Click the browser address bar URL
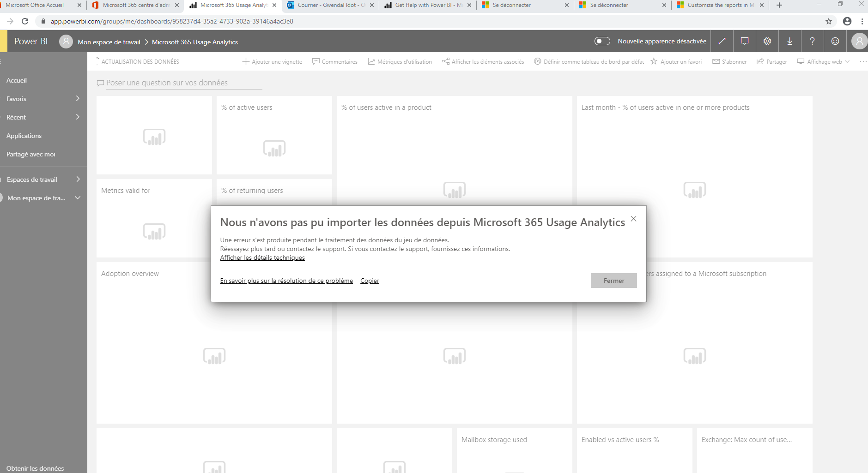 pyautogui.click(x=172, y=21)
